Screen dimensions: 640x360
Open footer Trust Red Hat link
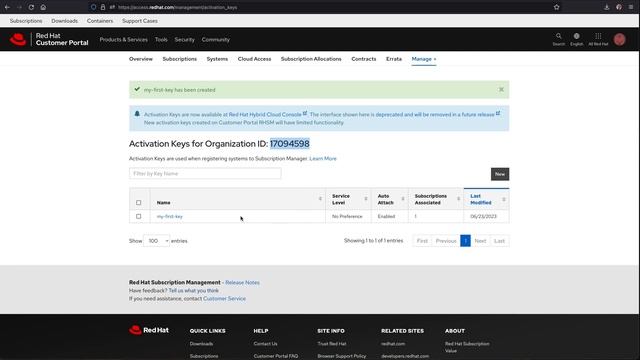click(x=332, y=344)
